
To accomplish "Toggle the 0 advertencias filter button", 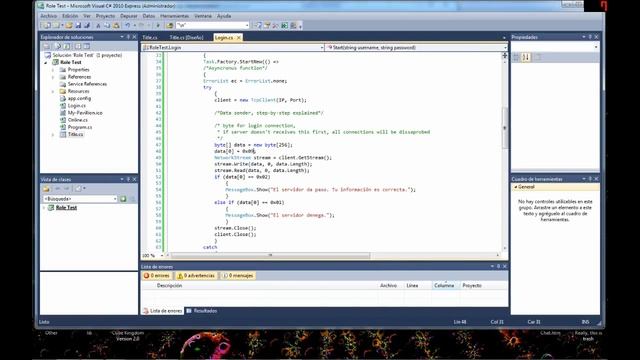I will pos(196,276).
